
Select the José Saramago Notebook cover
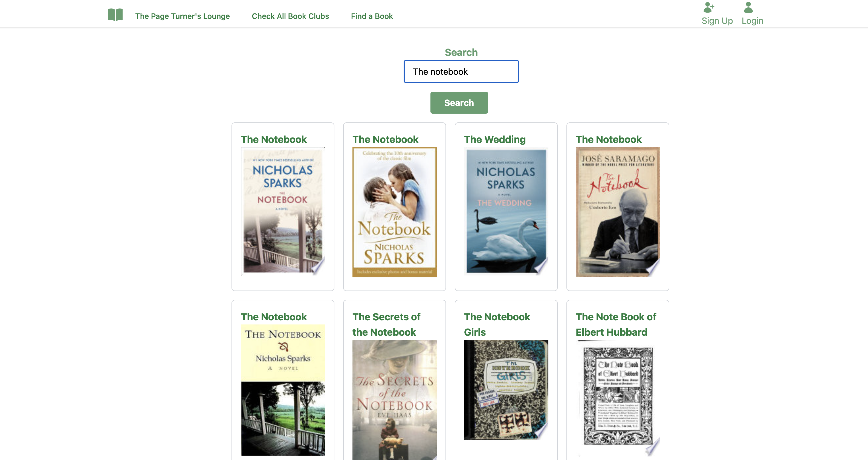[617, 212]
